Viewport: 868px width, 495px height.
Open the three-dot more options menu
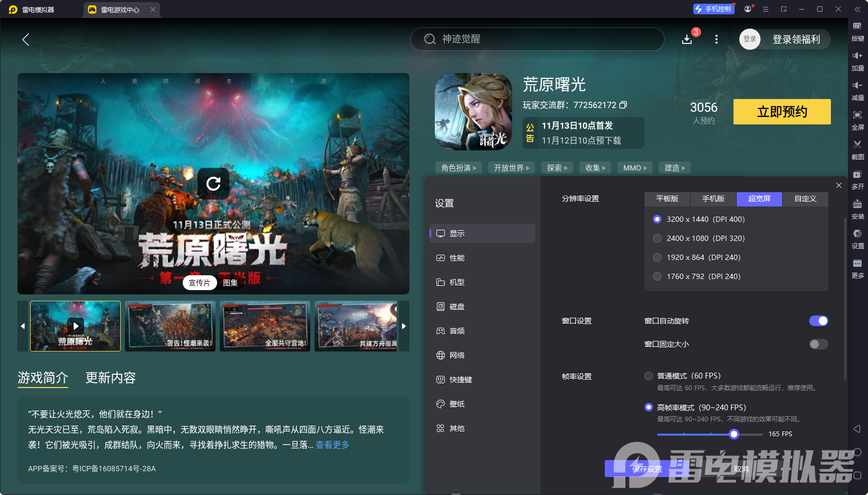[x=716, y=39]
